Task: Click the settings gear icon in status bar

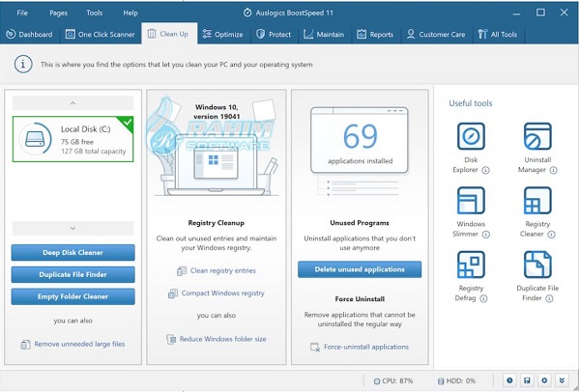Action: click(x=544, y=380)
